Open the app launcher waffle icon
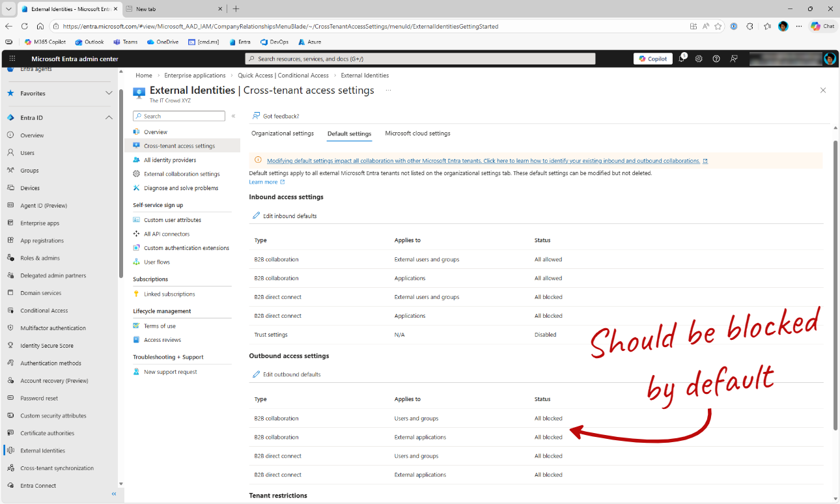 click(11, 59)
